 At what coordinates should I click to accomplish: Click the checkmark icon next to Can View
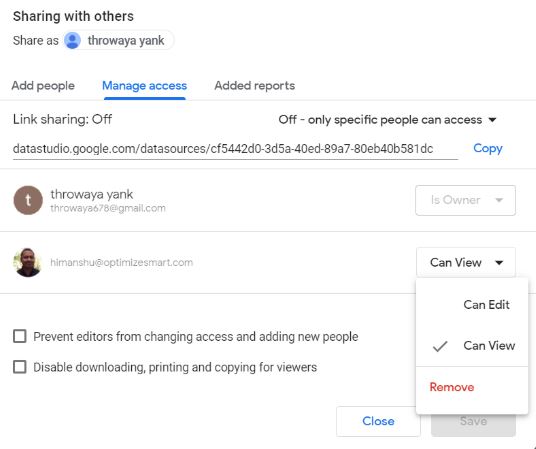pos(440,346)
